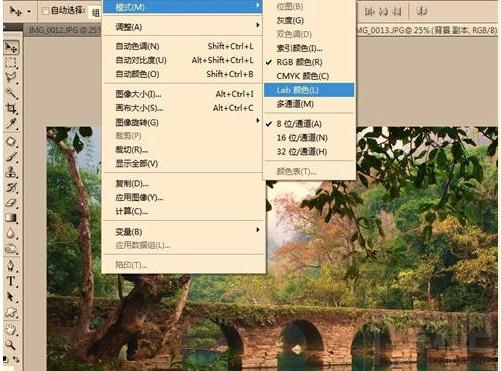Switch to the IMG_0013.JPG document tab
The width and height of the screenshot is (501, 371).
coord(427,30)
